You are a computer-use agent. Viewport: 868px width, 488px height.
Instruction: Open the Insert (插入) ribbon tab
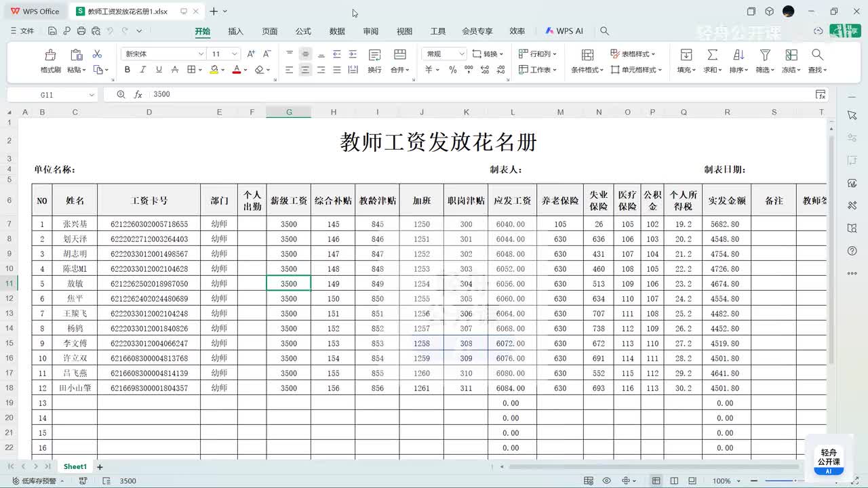point(235,31)
